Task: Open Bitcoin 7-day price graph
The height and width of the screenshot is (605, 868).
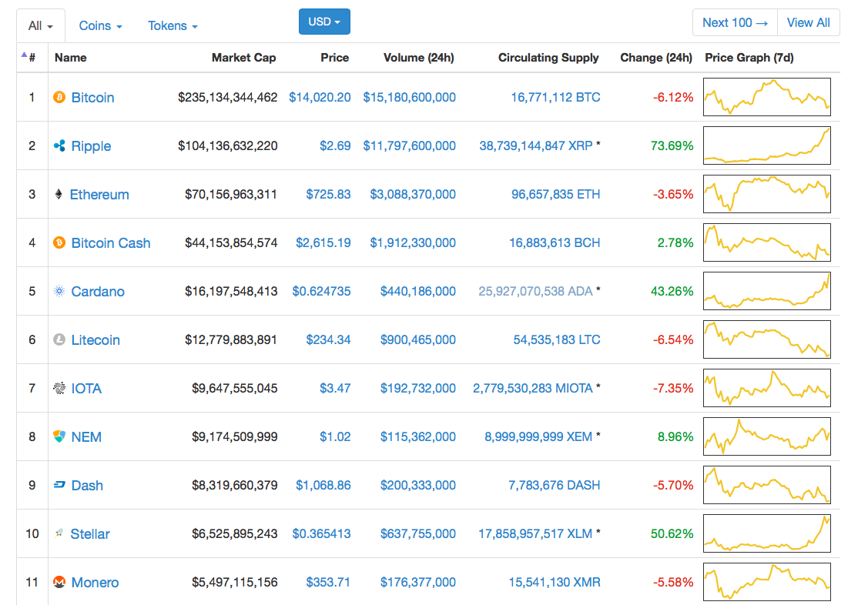Action: 766,97
